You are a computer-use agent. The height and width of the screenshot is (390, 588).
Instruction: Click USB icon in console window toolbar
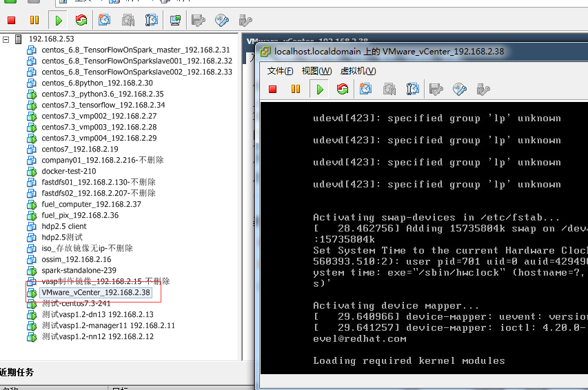coord(483,90)
